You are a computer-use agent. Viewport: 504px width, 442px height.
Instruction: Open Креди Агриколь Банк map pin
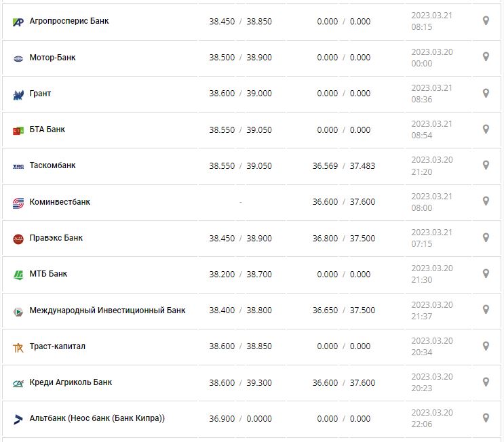(x=486, y=382)
